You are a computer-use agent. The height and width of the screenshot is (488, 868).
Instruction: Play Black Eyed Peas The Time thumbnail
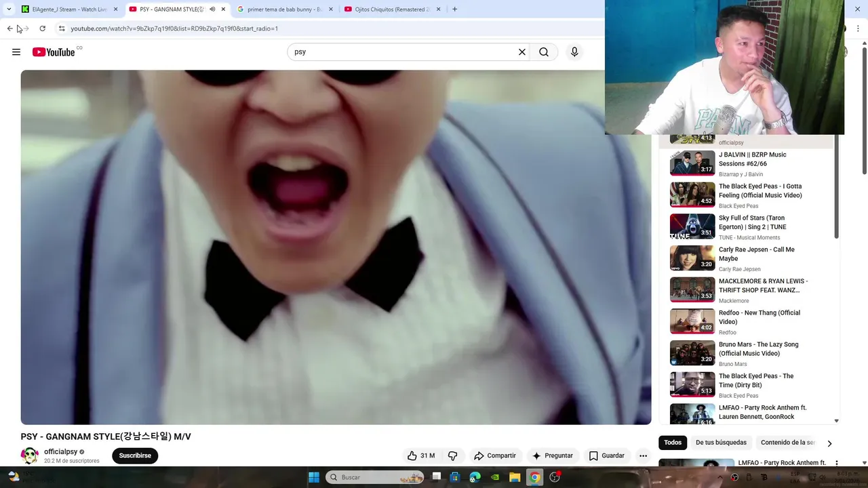[x=692, y=384]
